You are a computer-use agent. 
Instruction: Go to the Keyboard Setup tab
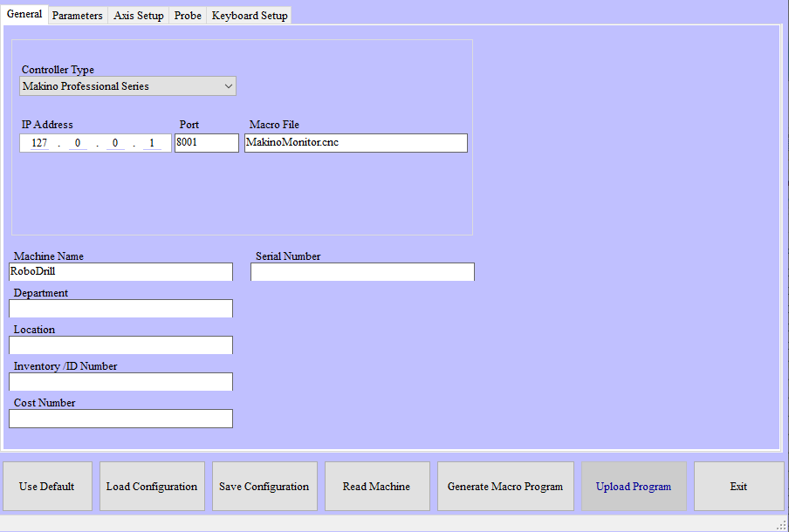[x=250, y=16]
